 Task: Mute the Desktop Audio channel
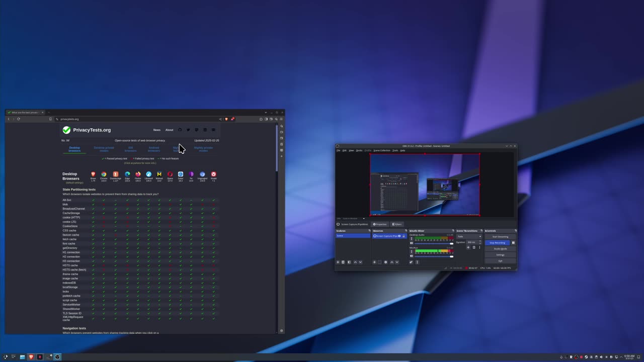tap(412, 243)
